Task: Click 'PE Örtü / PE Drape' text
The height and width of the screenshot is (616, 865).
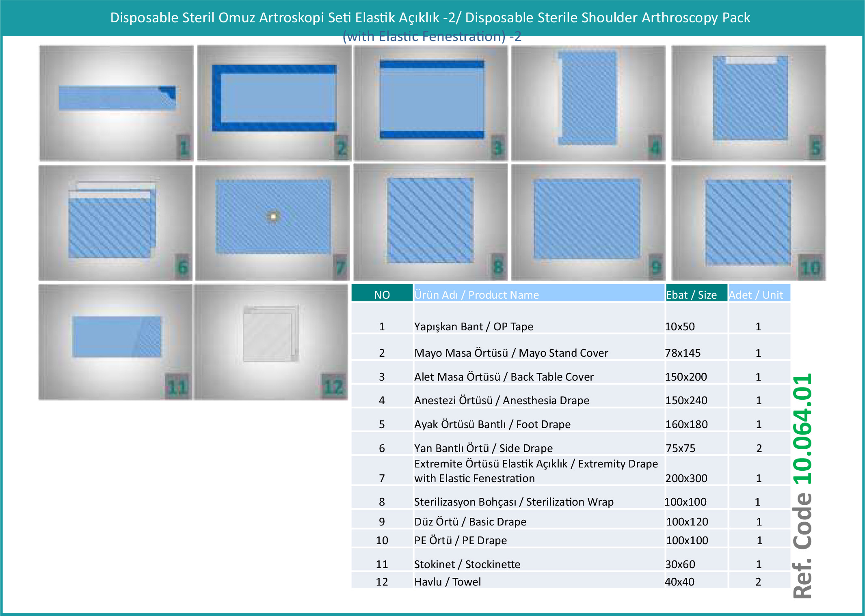Action: coord(461,540)
